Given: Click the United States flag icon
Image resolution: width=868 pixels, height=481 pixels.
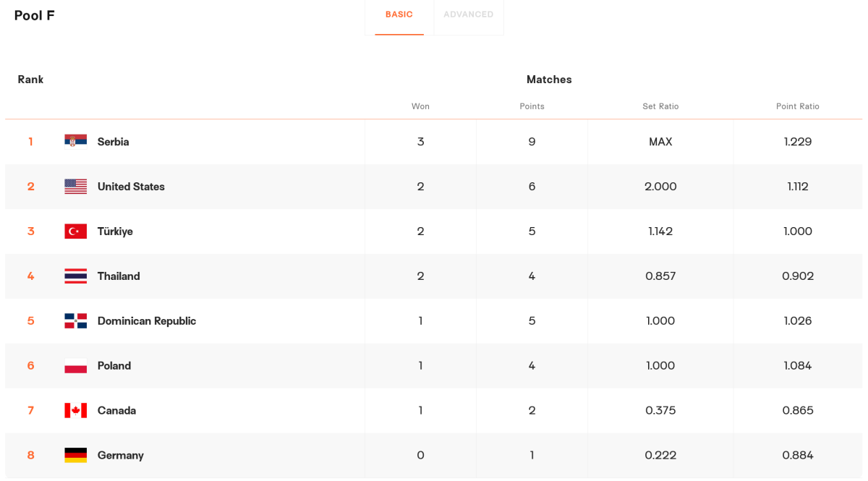Looking at the screenshot, I should pyautogui.click(x=75, y=186).
